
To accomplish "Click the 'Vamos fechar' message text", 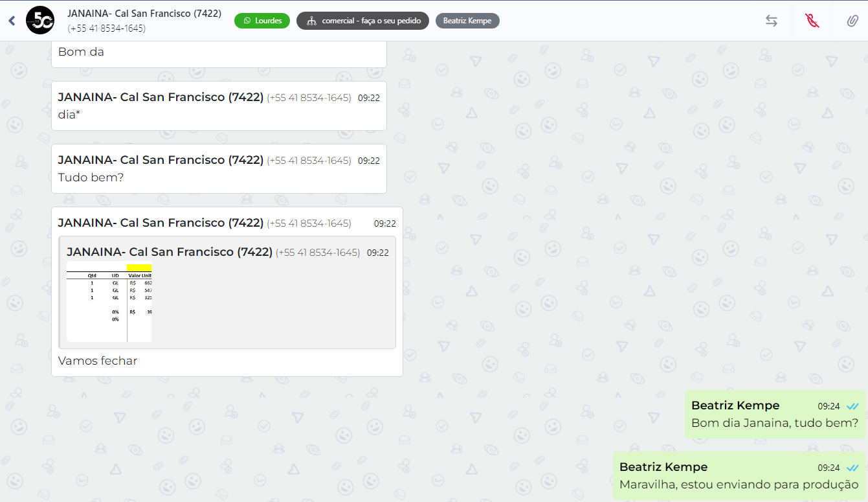I will [x=98, y=361].
